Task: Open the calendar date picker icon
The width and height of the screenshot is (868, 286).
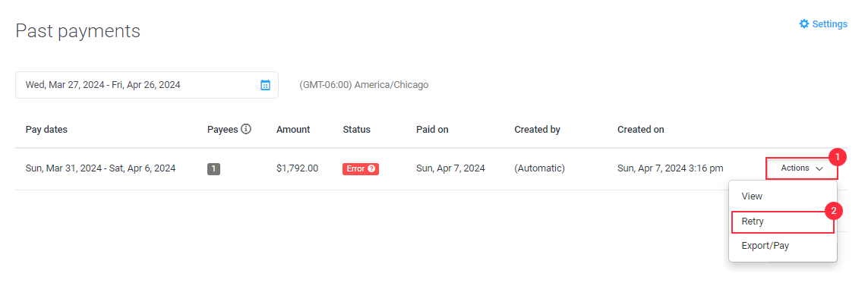Action: 265,85
